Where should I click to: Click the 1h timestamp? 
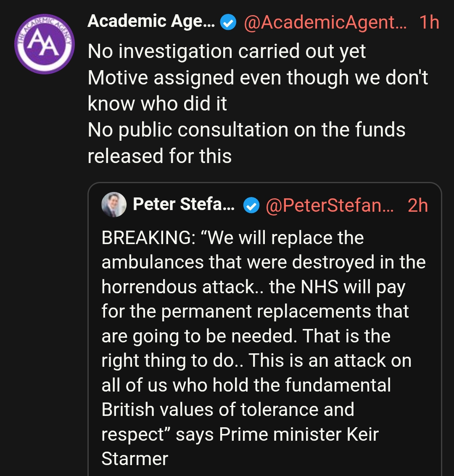pyautogui.click(x=429, y=23)
